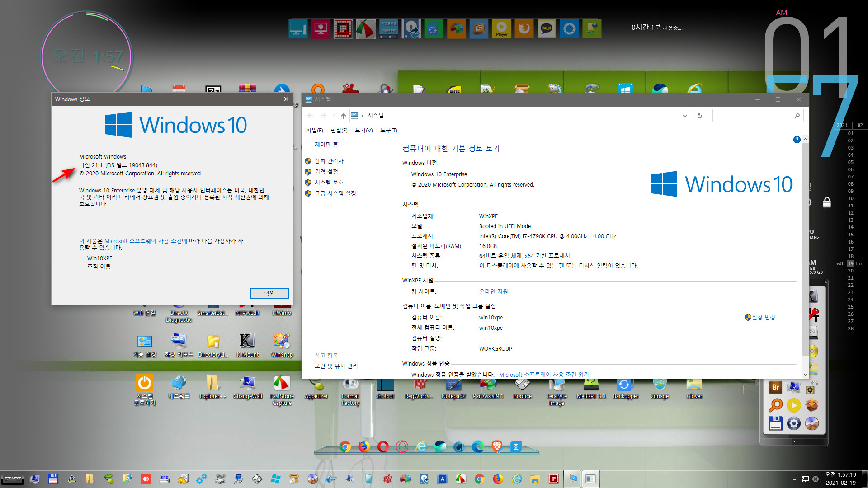Viewport: 868px width, 488px height.
Task: Click the blue floppy disk icon in right panel
Action: click(x=776, y=423)
